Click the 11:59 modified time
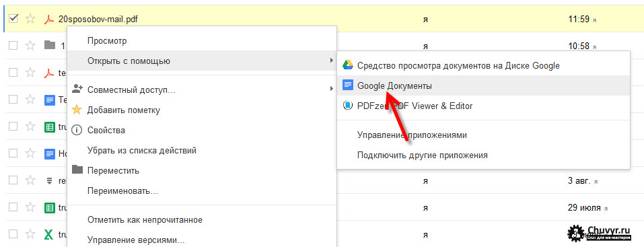 (x=579, y=19)
